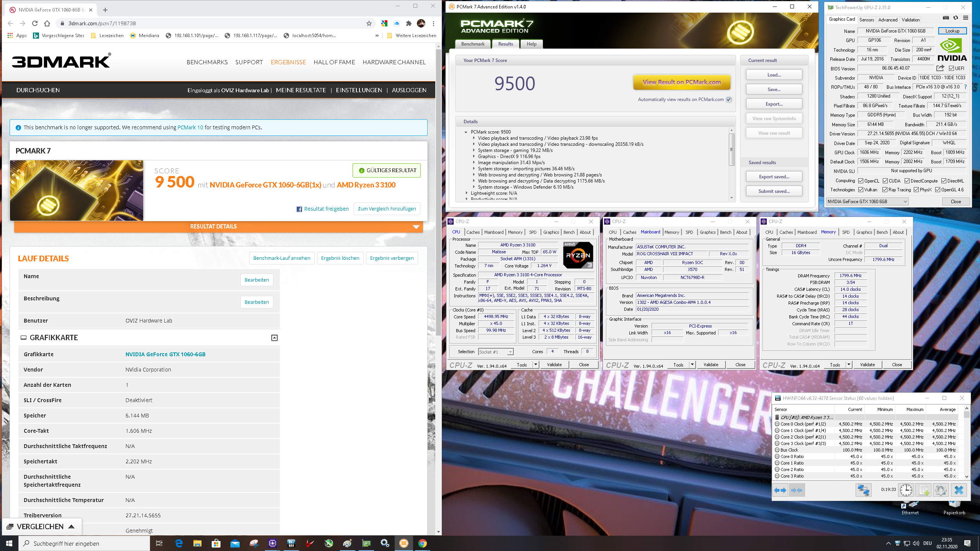The height and width of the screenshot is (551, 980).
Task: Click HWiNFO blue X close sensors icon
Action: pyautogui.click(x=959, y=490)
